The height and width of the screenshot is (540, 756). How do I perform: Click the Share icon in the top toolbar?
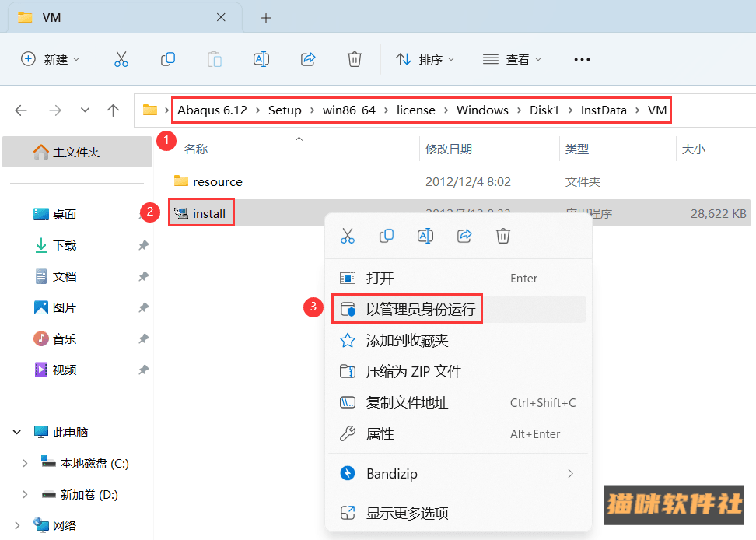(308, 59)
